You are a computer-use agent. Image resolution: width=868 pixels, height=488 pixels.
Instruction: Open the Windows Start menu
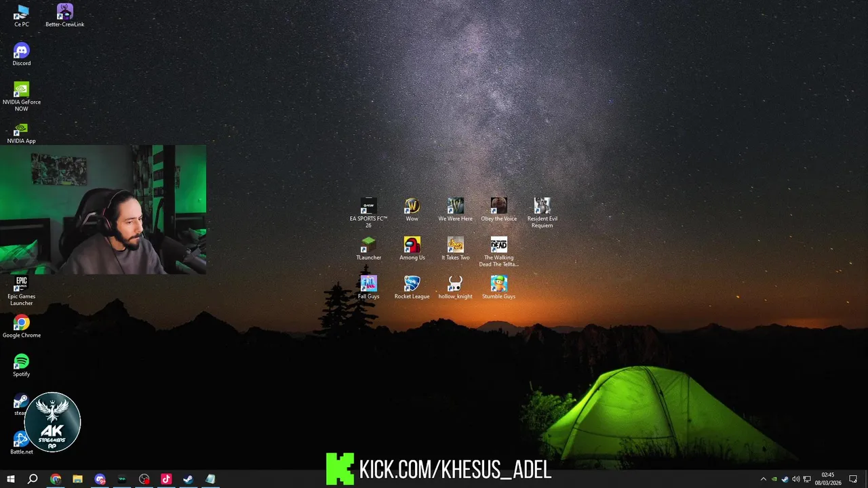pyautogui.click(x=11, y=479)
